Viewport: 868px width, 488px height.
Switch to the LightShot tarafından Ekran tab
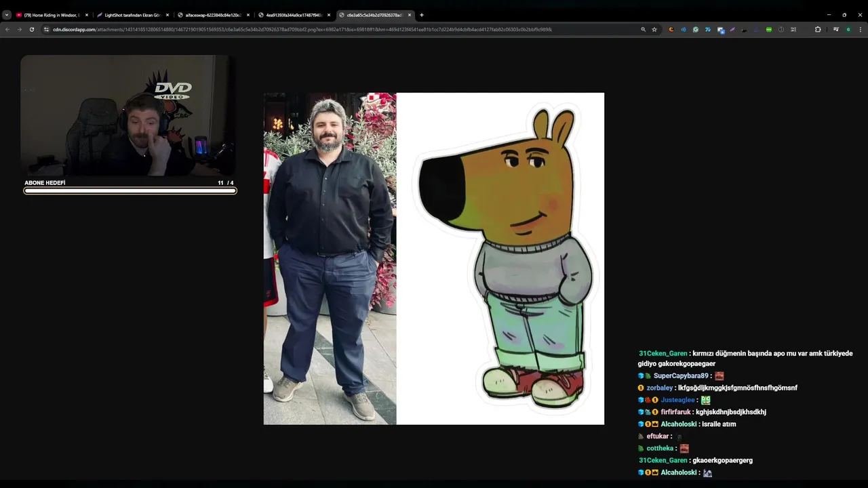coord(132,15)
